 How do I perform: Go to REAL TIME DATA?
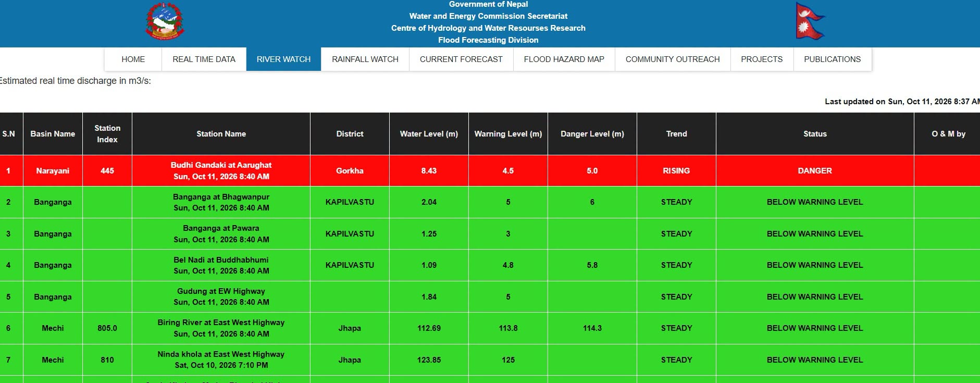pos(204,59)
